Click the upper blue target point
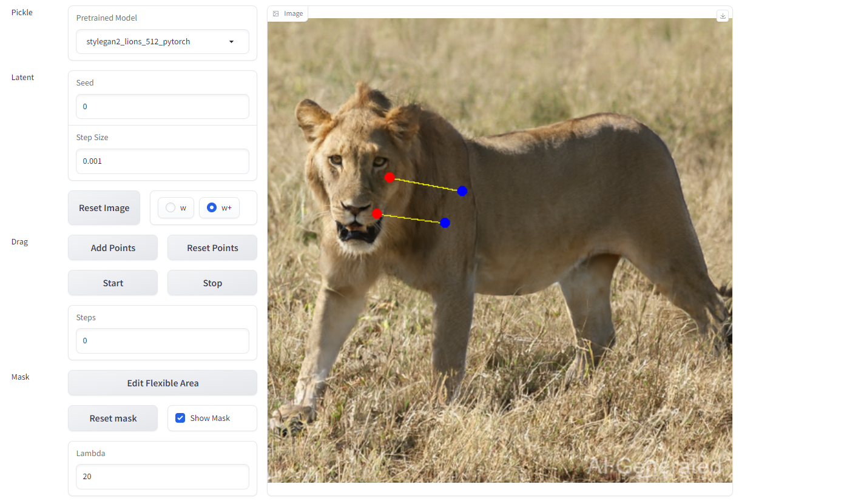The image size is (847, 504). [462, 191]
